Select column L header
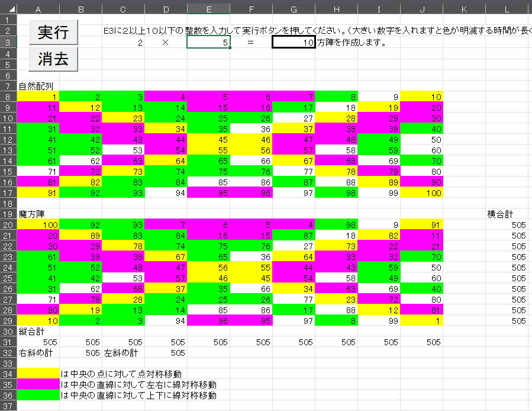The width and height of the screenshot is (532, 411). click(507, 9)
